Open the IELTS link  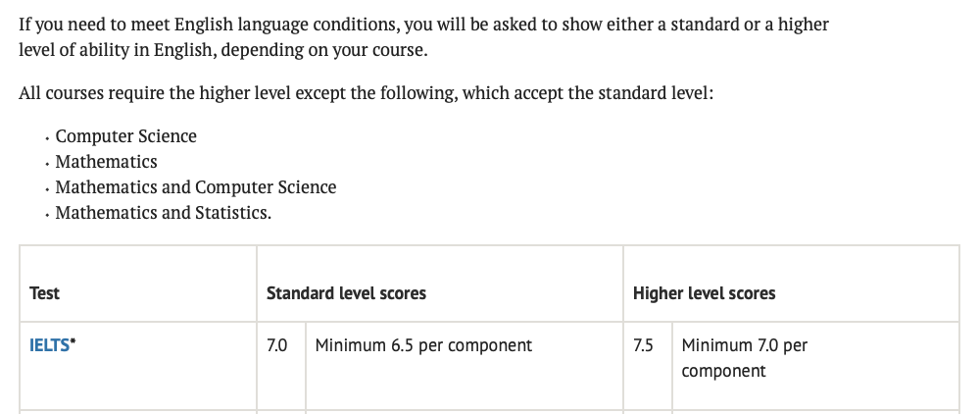(x=49, y=345)
